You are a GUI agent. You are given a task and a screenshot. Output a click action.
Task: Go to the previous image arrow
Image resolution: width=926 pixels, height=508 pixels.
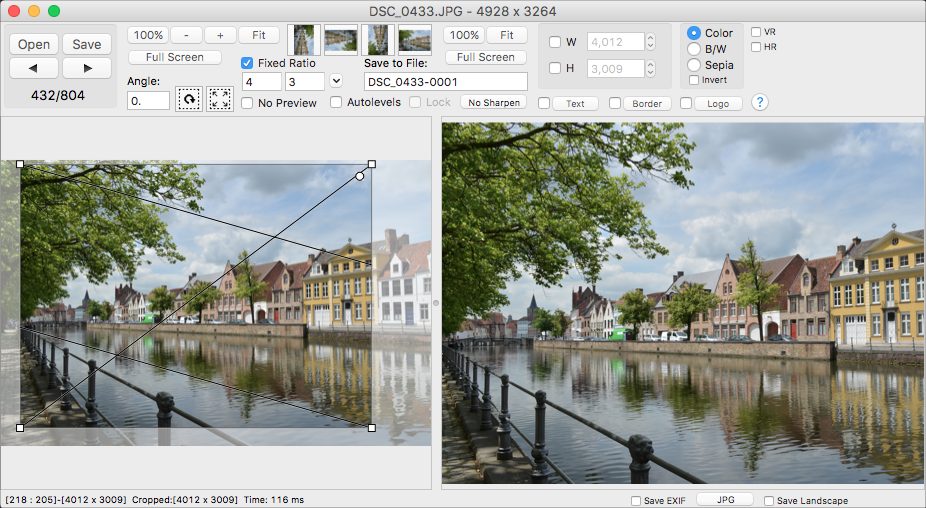pos(34,69)
